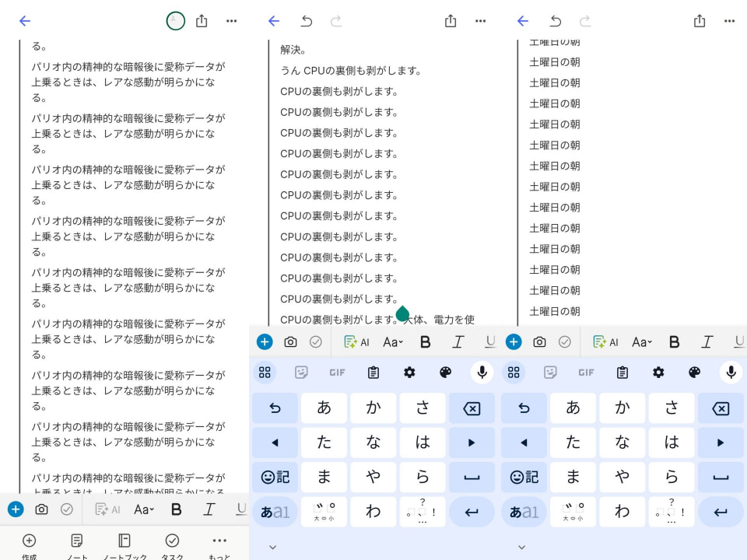
Task: Toggle italic (I) on the left screen toolbar
Action: (209, 509)
